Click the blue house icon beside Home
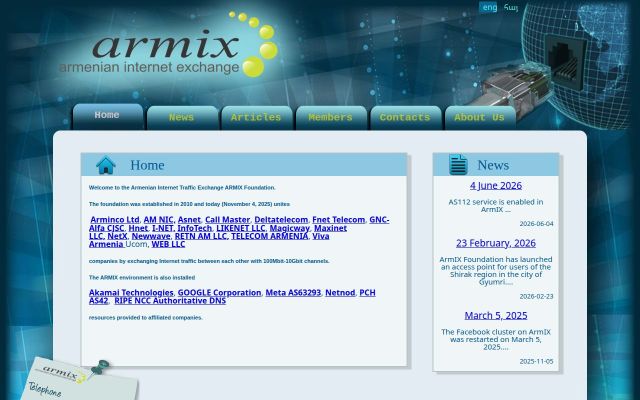 [106, 165]
